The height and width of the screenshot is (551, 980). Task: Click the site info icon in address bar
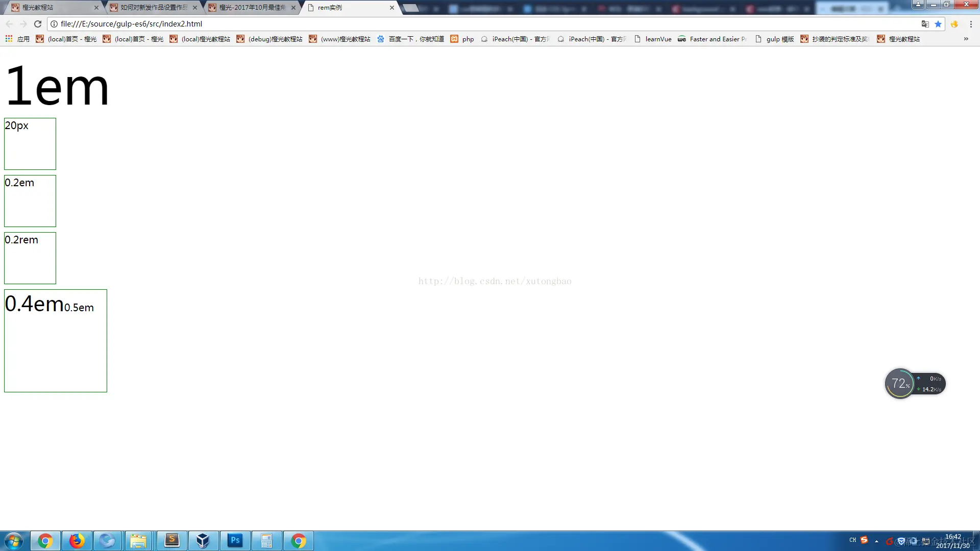(x=54, y=24)
